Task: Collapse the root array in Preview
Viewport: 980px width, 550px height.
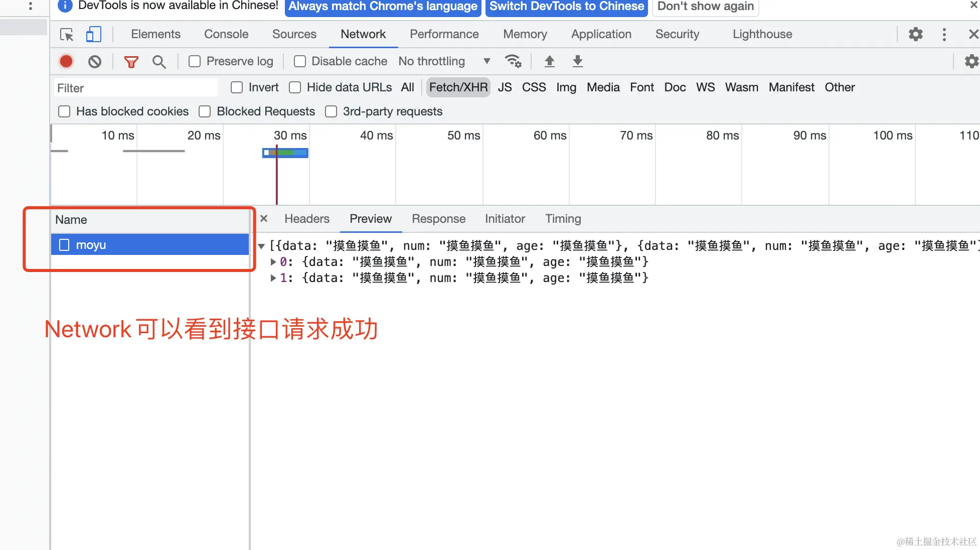Action: click(261, 245)
